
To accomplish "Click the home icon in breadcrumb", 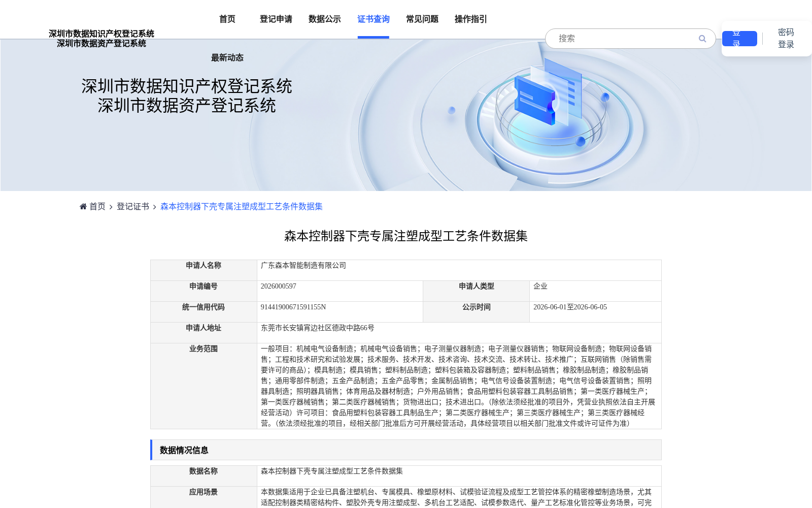I will pyautogui.click(x=83, y=206).
